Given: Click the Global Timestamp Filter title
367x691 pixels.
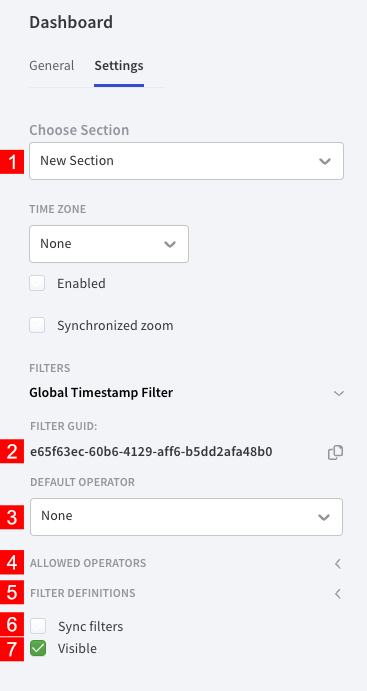Looking at the screenshot, I should click(101, 392).
